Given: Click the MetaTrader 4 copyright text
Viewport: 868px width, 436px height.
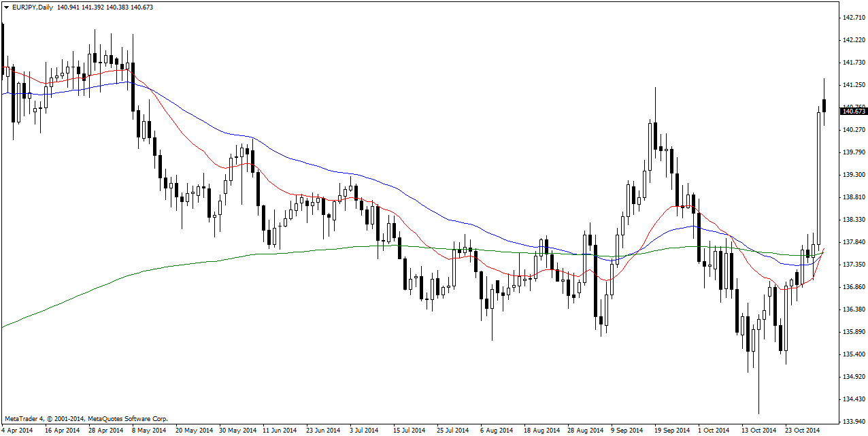Looking at the screenshot, I should point(86,419).
